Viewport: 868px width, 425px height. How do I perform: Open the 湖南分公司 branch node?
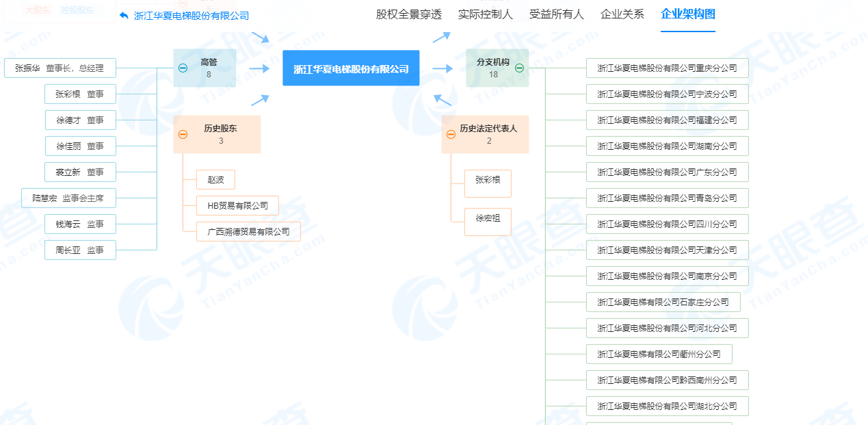pos(668,146)
